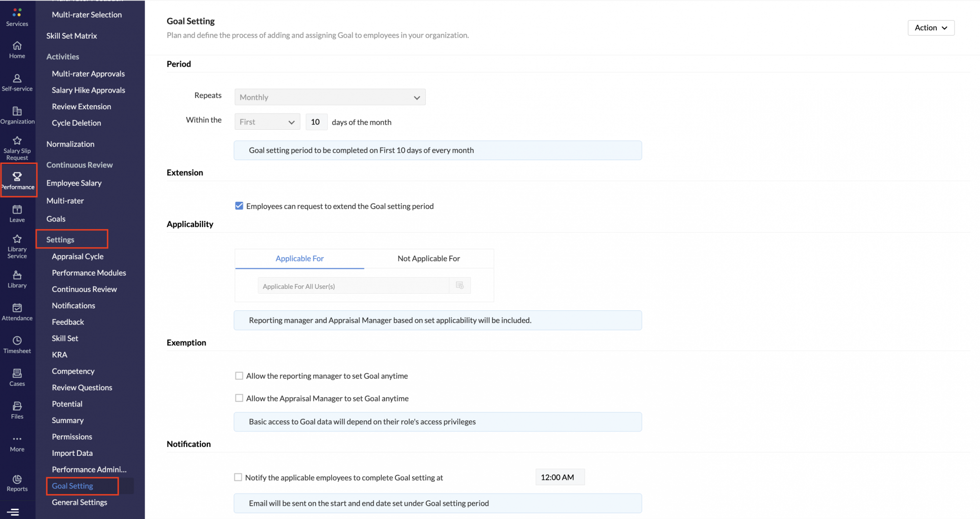980x519 pixels.
Task: Open KRA settings
Action: [x=59, y=354]
